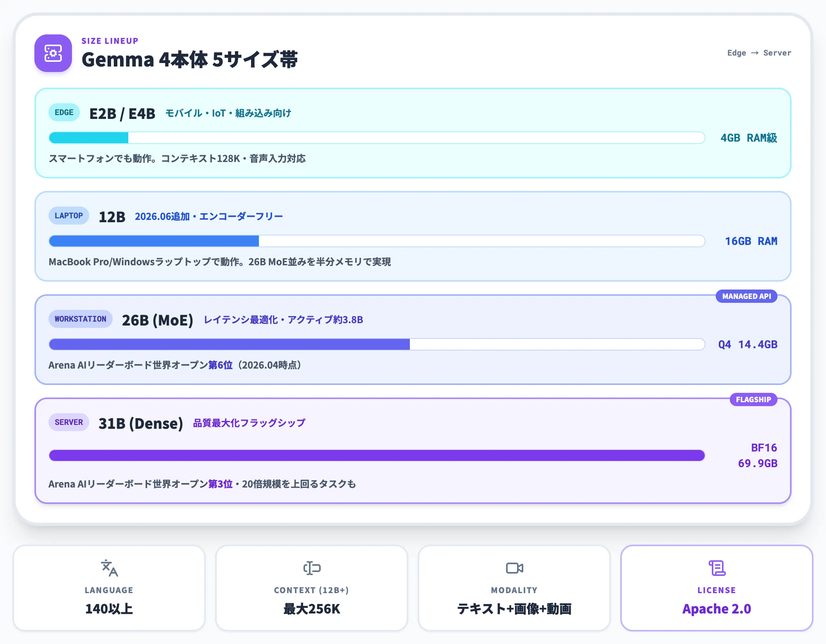Screen dimensions: 826x644
Task: Click the SIZE LINEUP label
Action: tap(110, 41)
